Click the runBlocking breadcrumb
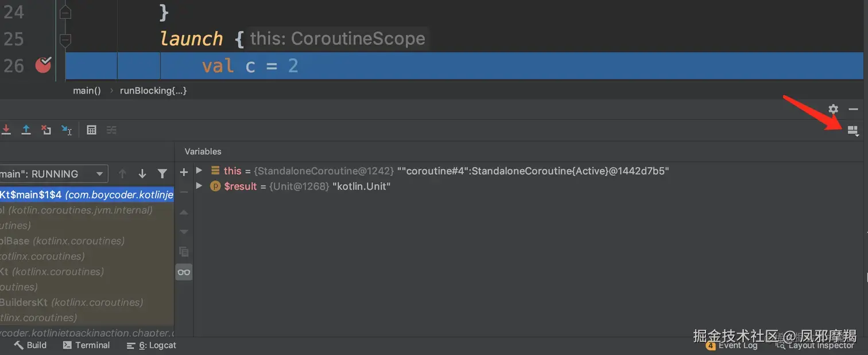Screen dimensions: 868x355 (x=153, y=91)
